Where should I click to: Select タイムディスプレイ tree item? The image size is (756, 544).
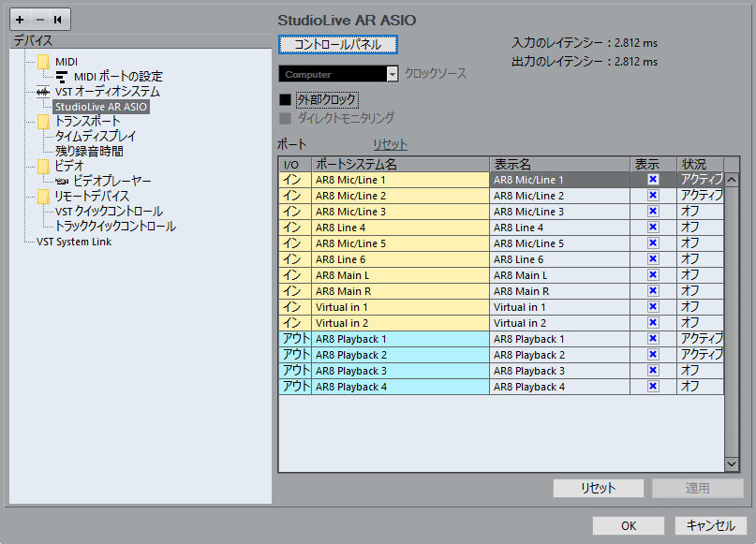(96, 137)
